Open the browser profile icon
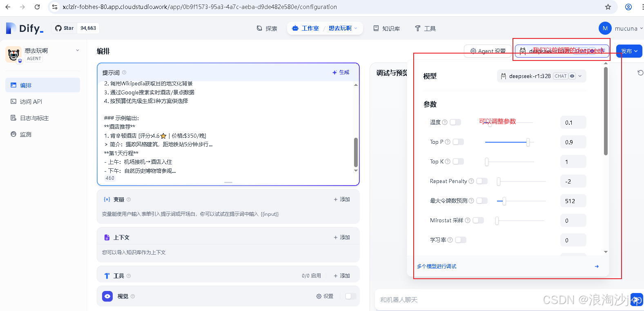The height and width of the screenshot is (311, 644). [628, 7]
